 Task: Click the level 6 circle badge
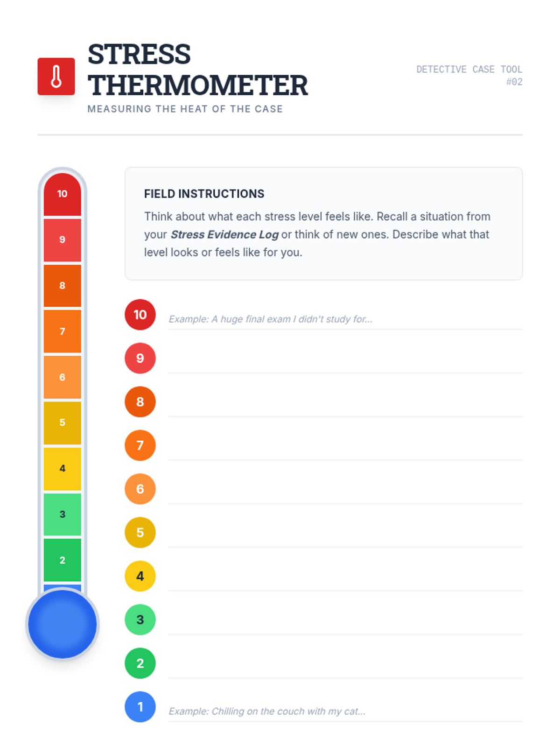140,489
